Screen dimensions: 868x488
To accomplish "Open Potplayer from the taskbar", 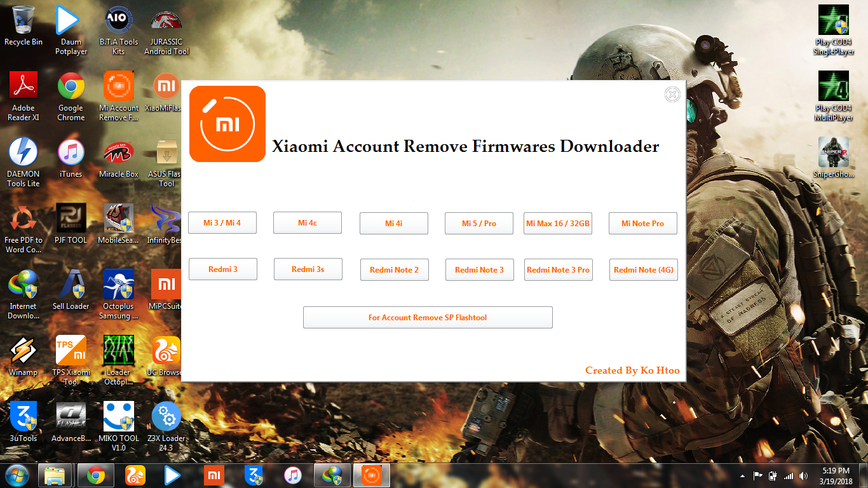I will pos(173,475).
